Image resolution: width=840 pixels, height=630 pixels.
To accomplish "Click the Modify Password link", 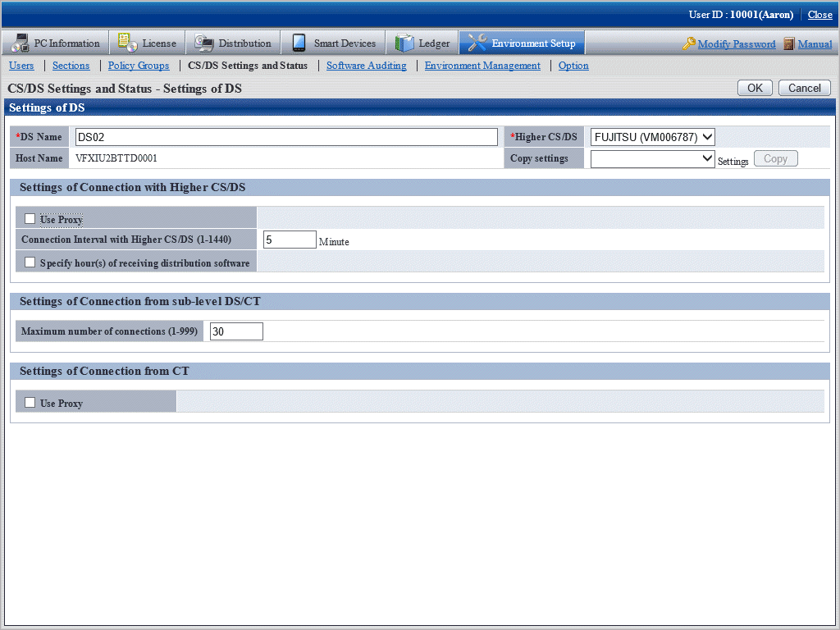I will coord(737,44).
